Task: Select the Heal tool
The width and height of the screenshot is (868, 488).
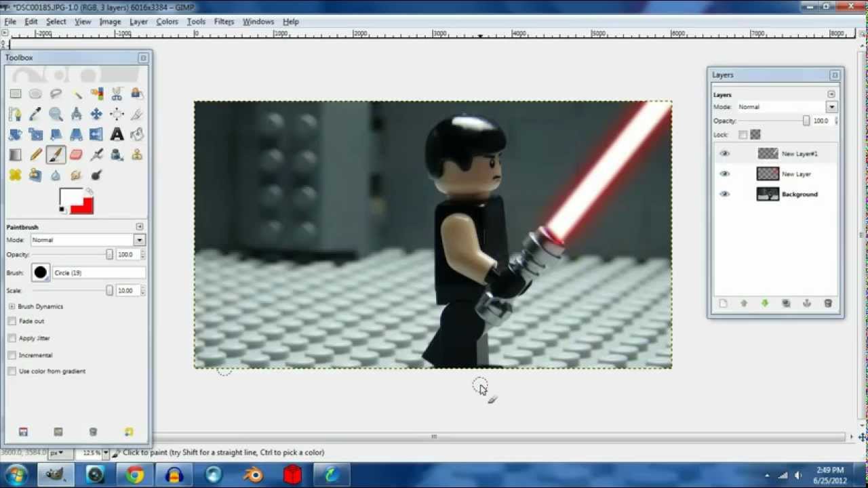Action: [15, 175]
